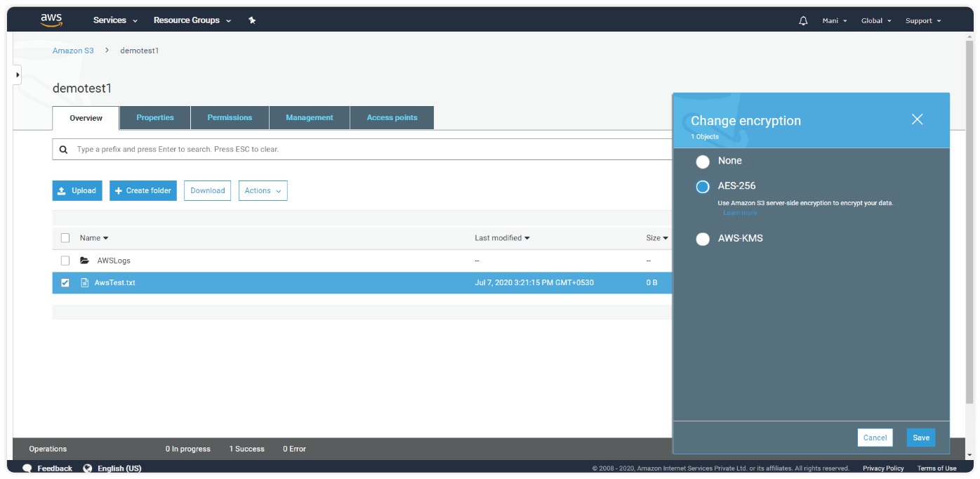Open the AWSLogs folder name
The width and height of the screenshot is (980, 479).
coord(114,261)
